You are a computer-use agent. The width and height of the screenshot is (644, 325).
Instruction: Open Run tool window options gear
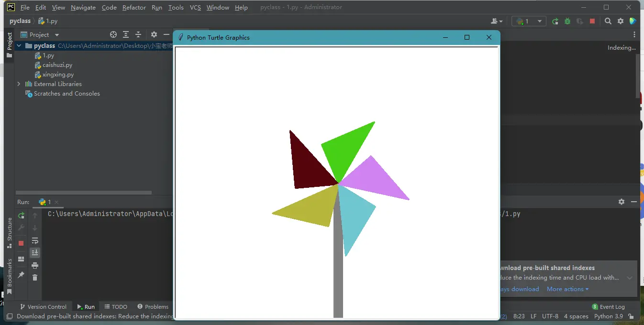coord(621,202)
